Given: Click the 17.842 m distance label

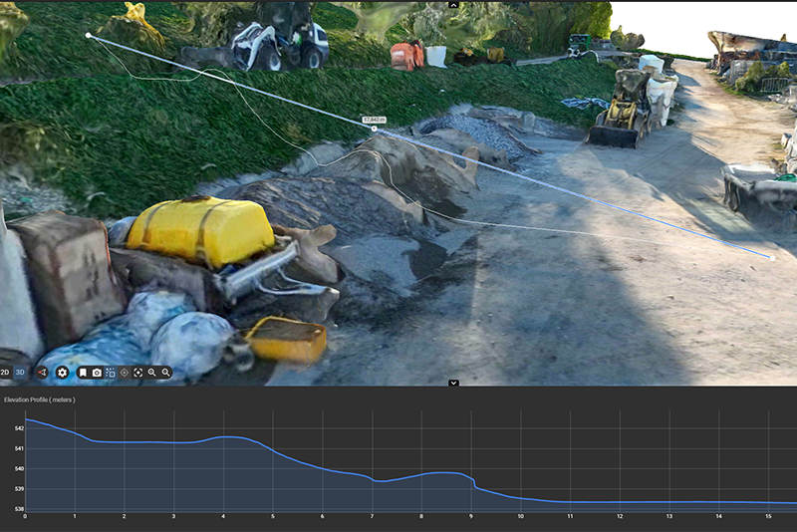Looking at the screenshot, I should (375, 120).
